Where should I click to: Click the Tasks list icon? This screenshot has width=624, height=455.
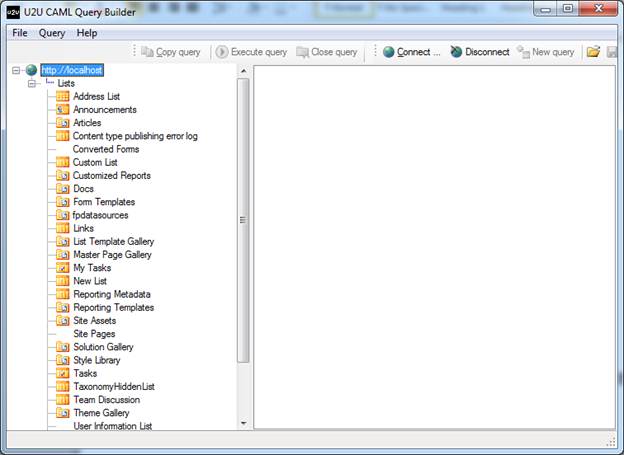(62, 373)
